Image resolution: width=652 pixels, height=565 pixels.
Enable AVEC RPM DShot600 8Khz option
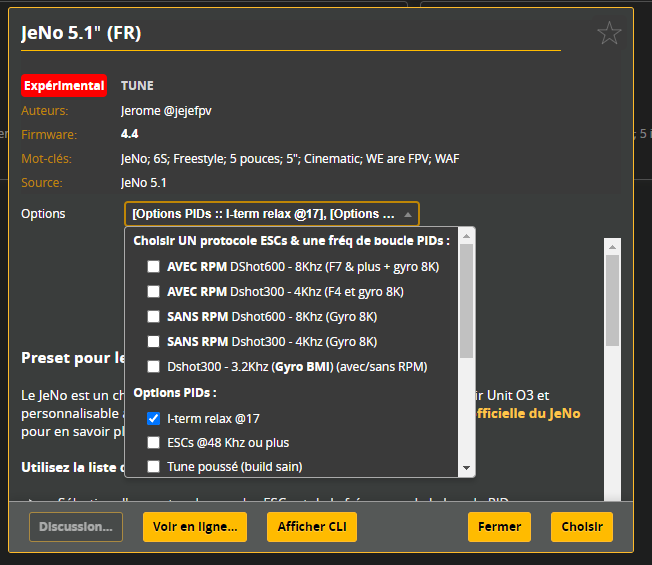[153, 267]
